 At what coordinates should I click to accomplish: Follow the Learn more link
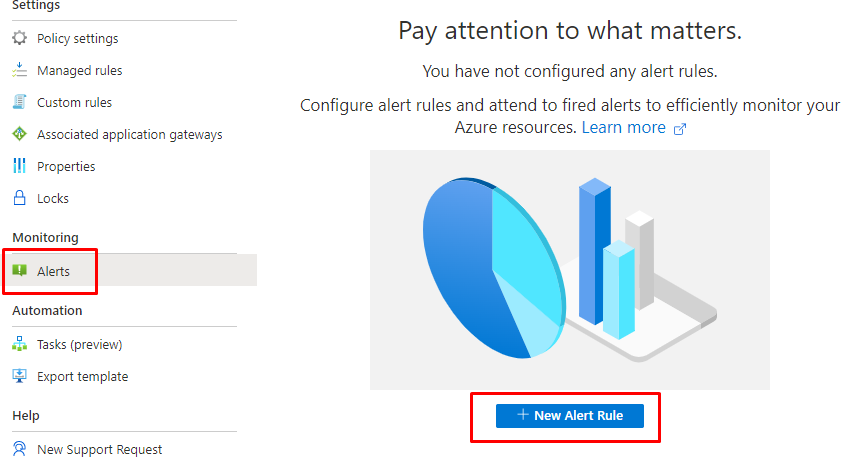tap(623, 128)
